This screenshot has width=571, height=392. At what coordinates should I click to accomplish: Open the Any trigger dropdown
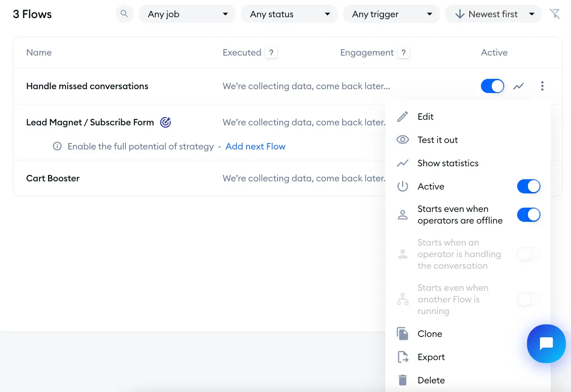tap(391, 14)
